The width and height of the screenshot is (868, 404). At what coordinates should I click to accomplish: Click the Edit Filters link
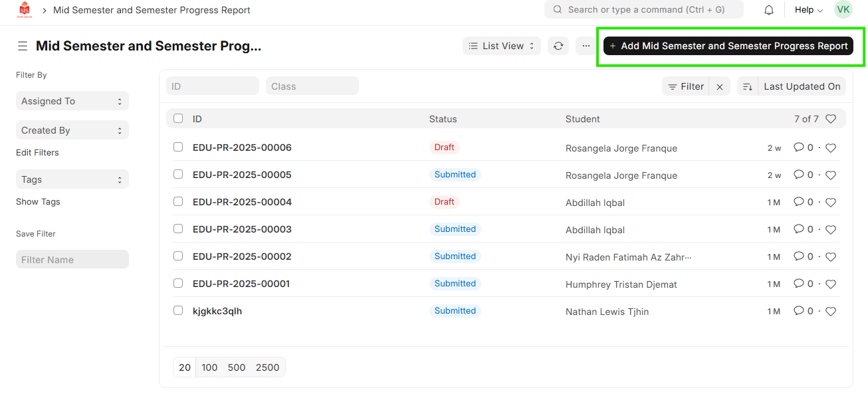(37, 152)
